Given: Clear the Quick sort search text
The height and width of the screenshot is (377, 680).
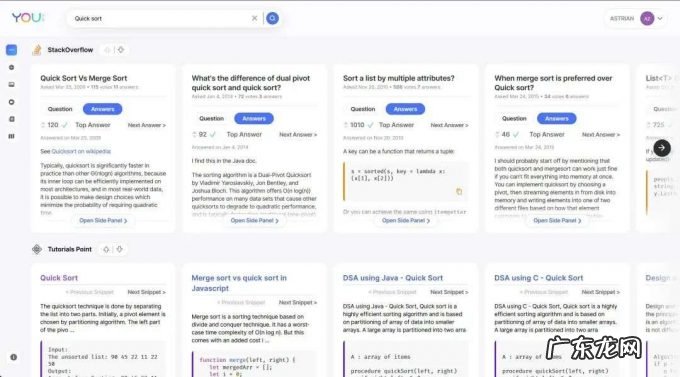Looking at the screenshot, I should point(255,18).
